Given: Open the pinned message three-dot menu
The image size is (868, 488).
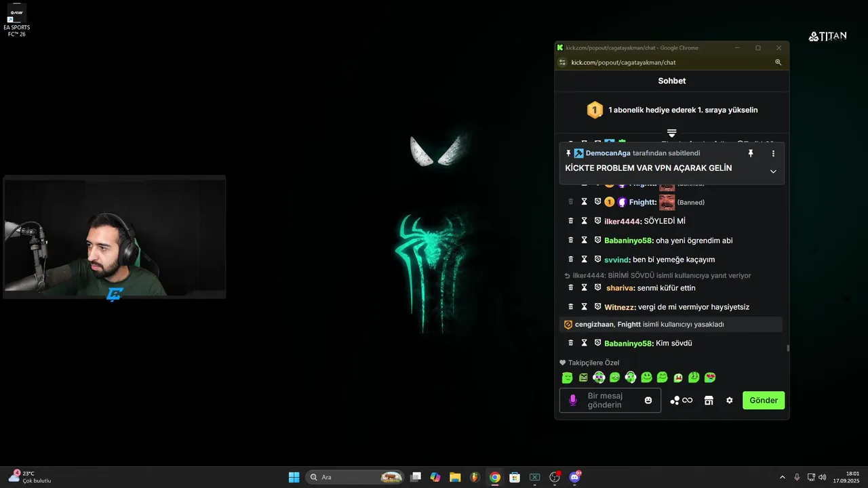Looking at the screenshot, I should coord(773,154).
